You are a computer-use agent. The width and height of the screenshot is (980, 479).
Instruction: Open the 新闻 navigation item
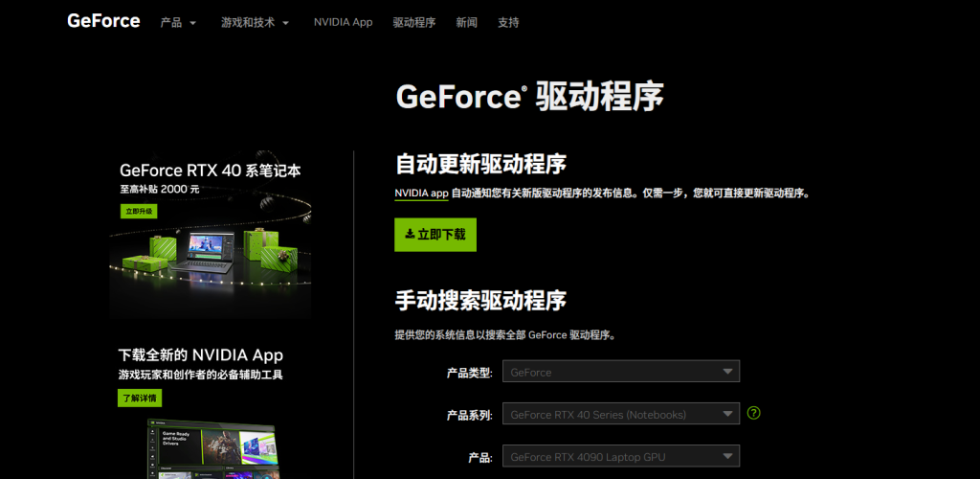(466, 22)
